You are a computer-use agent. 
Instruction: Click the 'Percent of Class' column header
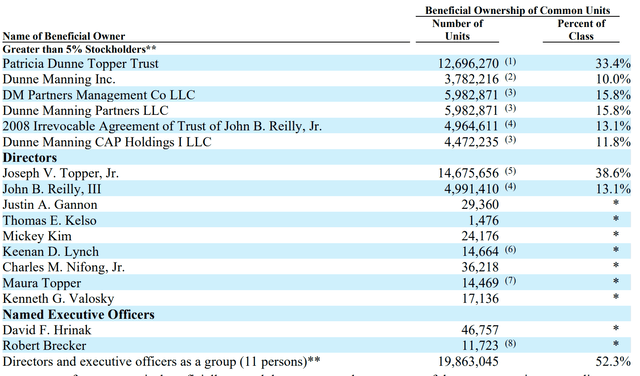581,30
